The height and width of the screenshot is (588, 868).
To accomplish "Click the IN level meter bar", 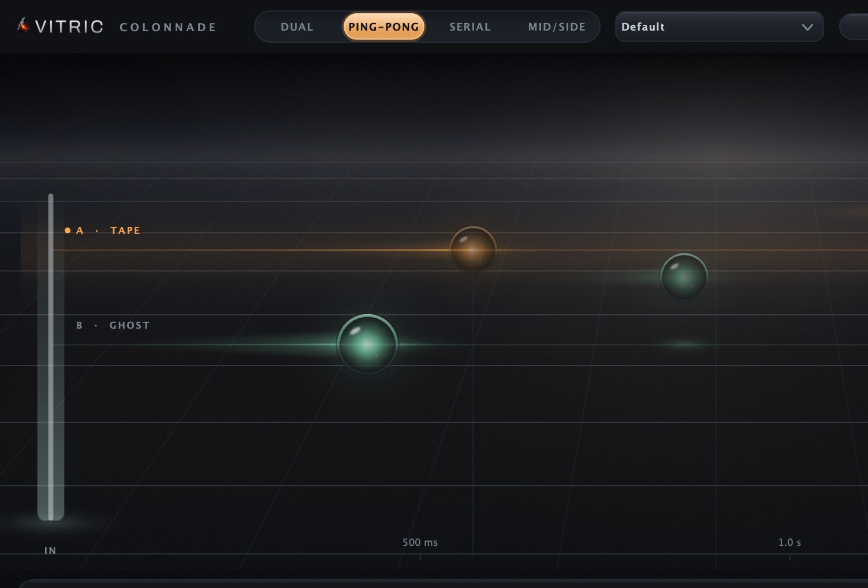I will [51, 357].
